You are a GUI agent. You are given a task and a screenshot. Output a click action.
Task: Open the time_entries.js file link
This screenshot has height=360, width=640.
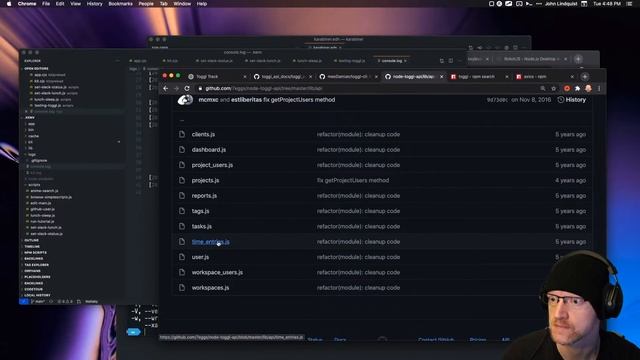coord(211,242)
